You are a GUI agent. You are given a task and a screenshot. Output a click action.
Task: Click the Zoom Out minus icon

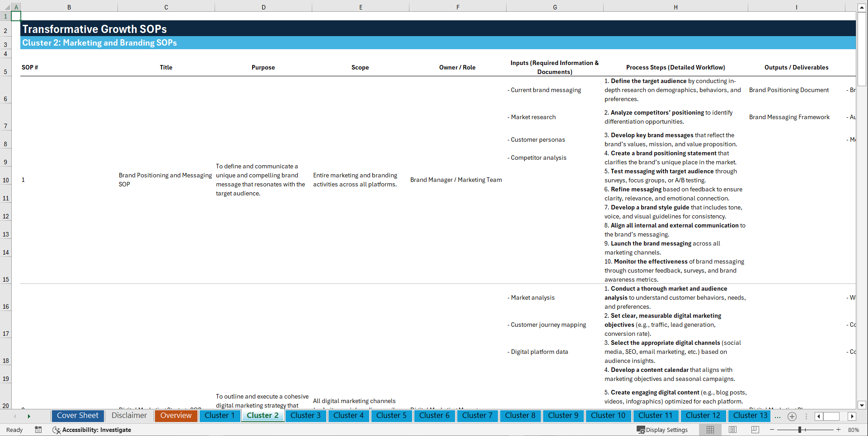[772, 430]
